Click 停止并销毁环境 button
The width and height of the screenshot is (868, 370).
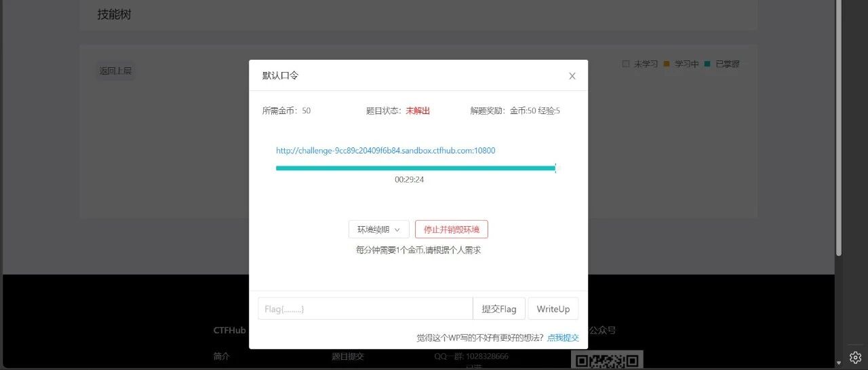point(451,229)
